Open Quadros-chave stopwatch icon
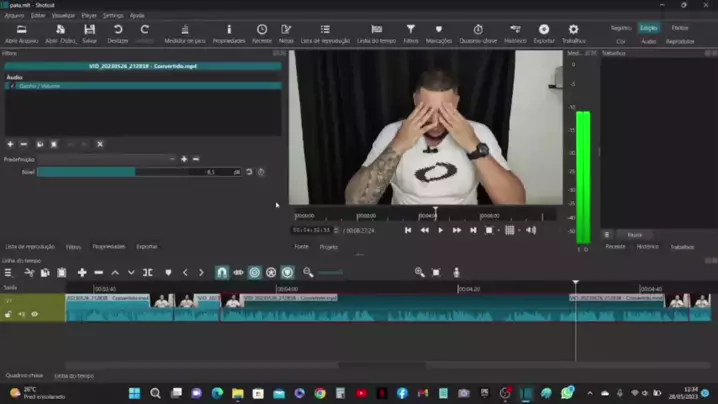Viewport: 718px width, 404px height. click(x=477, y=34)
